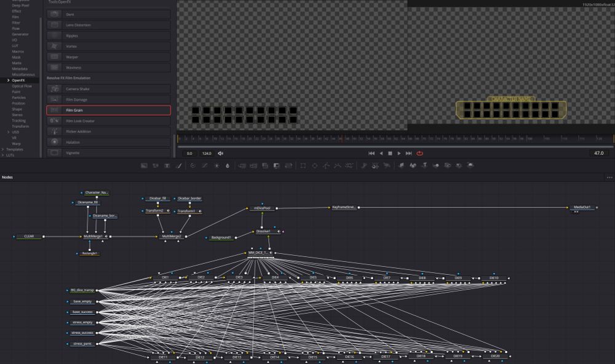615x364 pixels.
Task: Expand the USD category
Action: [8, 132]
